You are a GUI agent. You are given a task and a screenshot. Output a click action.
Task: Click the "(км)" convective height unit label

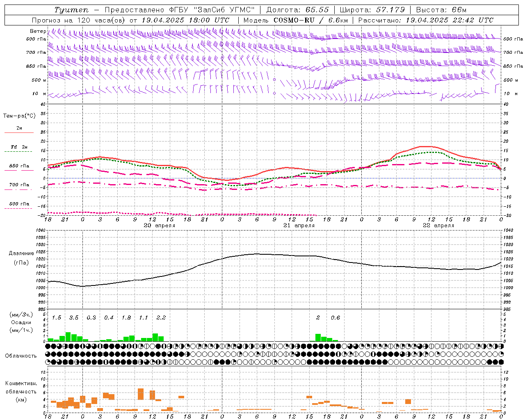[21, 399]
